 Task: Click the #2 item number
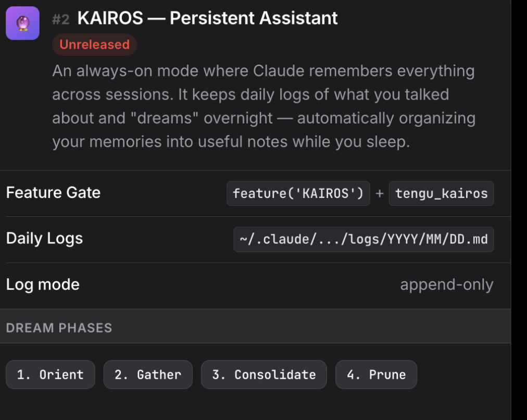click(x=61, y=20)
